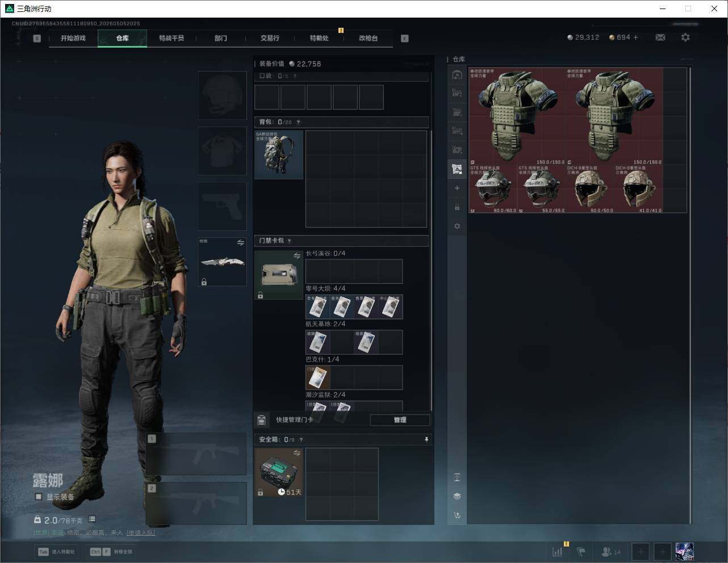Click the help icon next to 口袋
The height and width of the screenshot is (563, 728).
[294, 76]
